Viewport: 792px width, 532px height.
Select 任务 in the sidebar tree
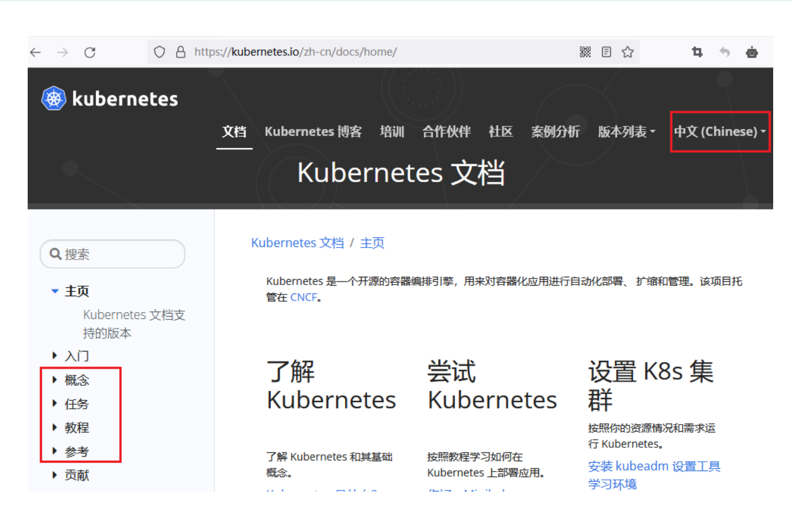[77, 404]
